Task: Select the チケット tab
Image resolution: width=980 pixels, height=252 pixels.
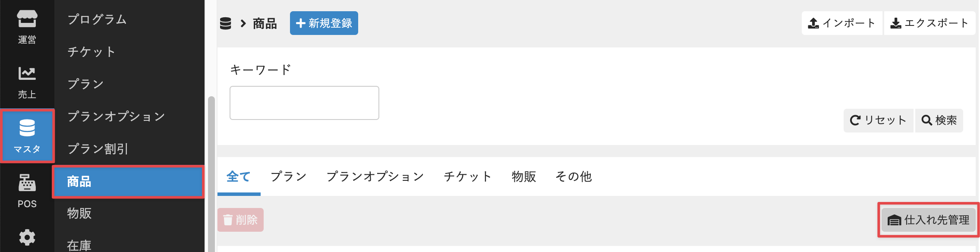Action: pyautogui.click(x=468, y=176)
